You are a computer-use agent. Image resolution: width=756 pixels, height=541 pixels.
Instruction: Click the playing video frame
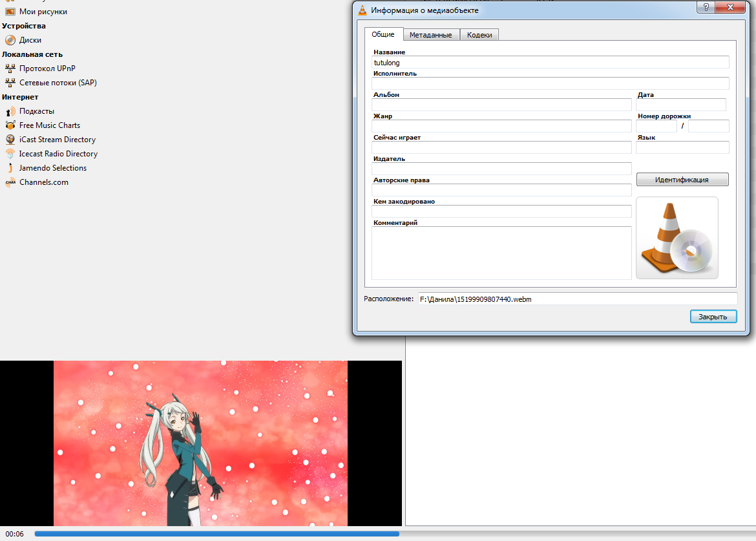[200, 443]
